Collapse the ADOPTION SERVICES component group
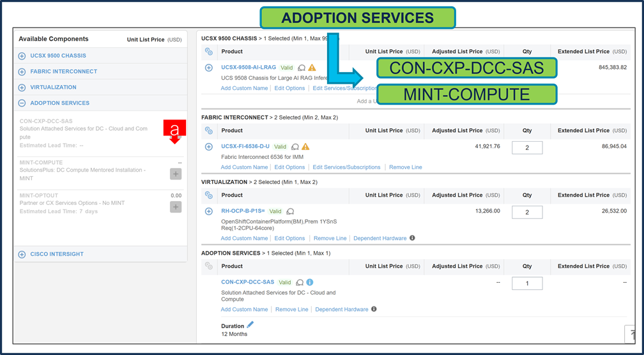 [x=22, y=103]
